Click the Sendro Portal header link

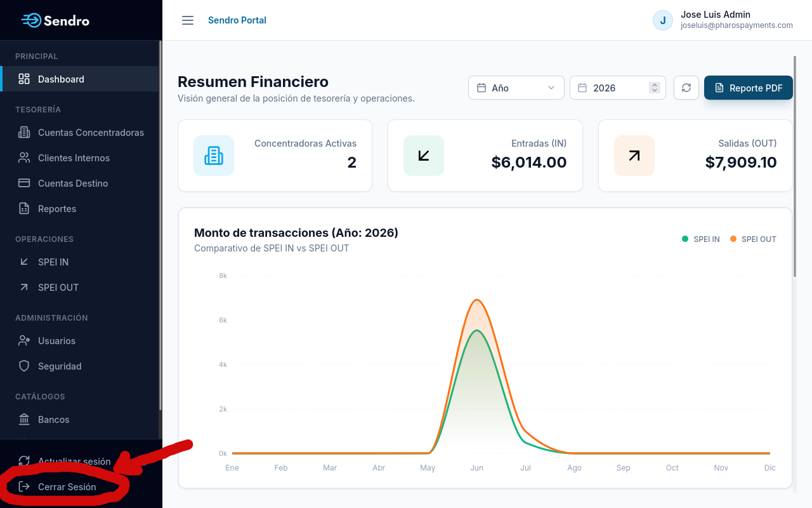pos(237,20)
